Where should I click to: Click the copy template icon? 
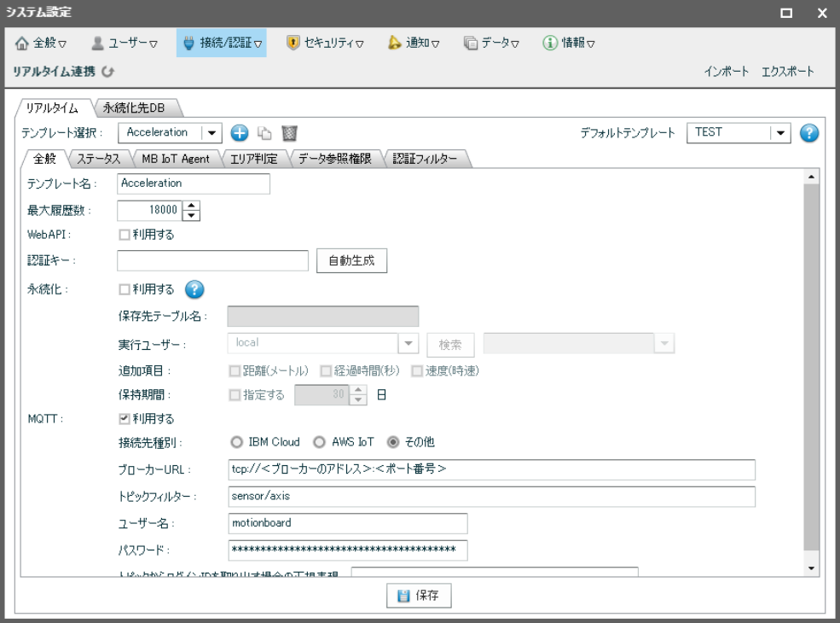[264, 133]
